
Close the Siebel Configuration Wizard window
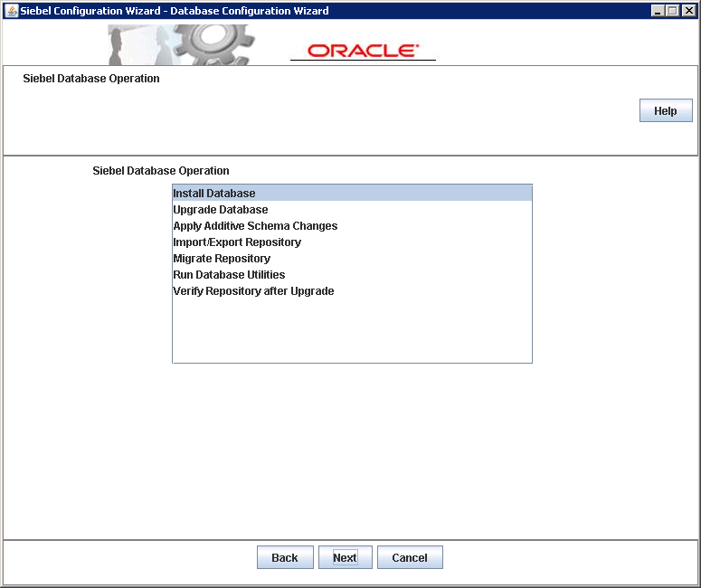[689, 11]
